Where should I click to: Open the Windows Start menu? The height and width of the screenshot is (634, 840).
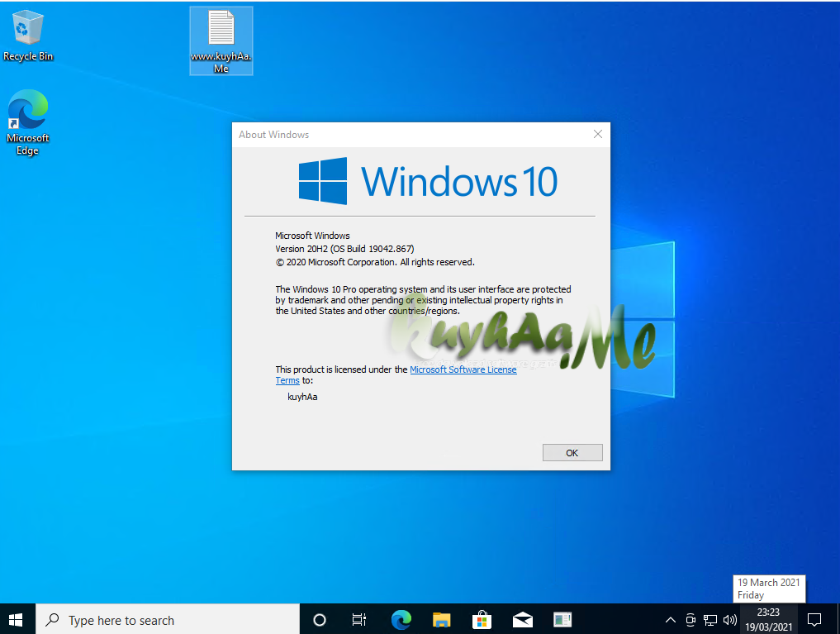point(17,619)
